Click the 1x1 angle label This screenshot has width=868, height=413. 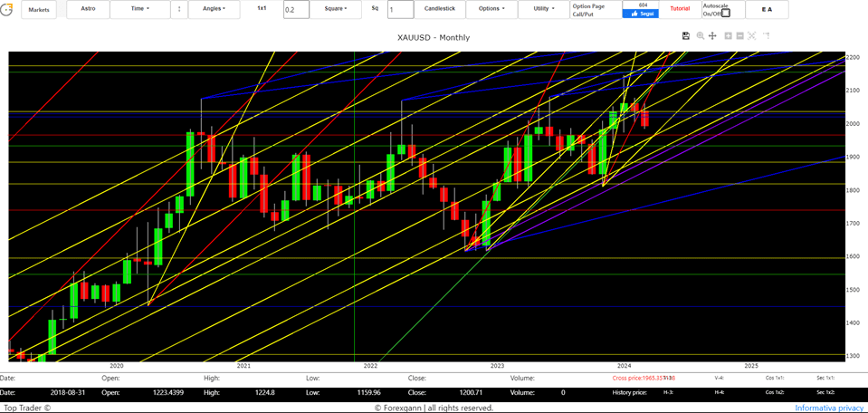coord(262,9)
